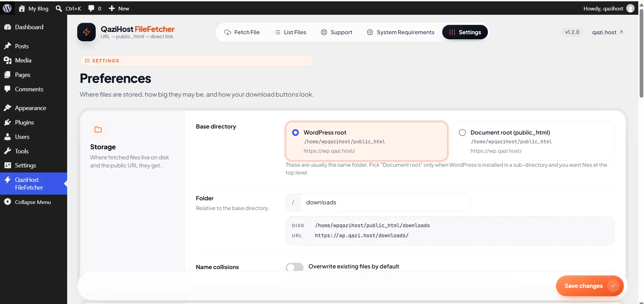The width and height of the screenshot is (644, 304).
Task: Open Appearance brush icon
Action: pyautogui.click(x=7, y=108)
